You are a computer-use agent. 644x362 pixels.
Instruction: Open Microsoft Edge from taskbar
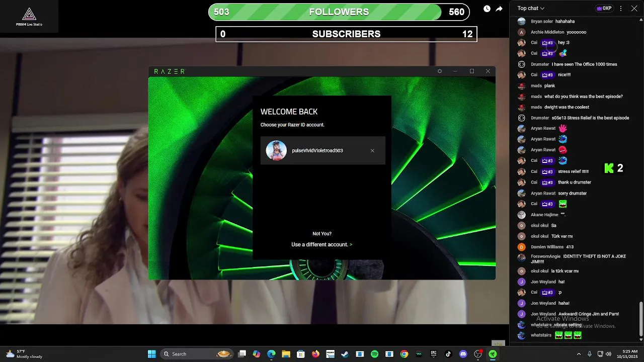271,354
